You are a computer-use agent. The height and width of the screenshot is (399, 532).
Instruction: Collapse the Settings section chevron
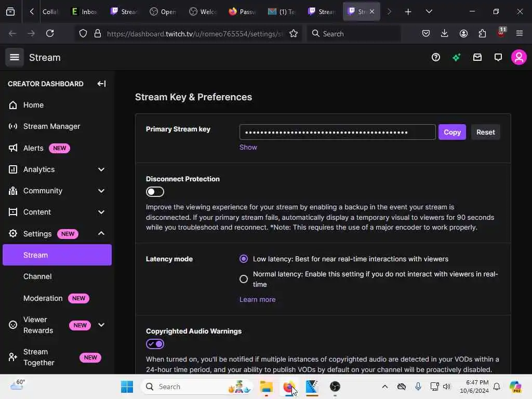(x=101, y=233)
